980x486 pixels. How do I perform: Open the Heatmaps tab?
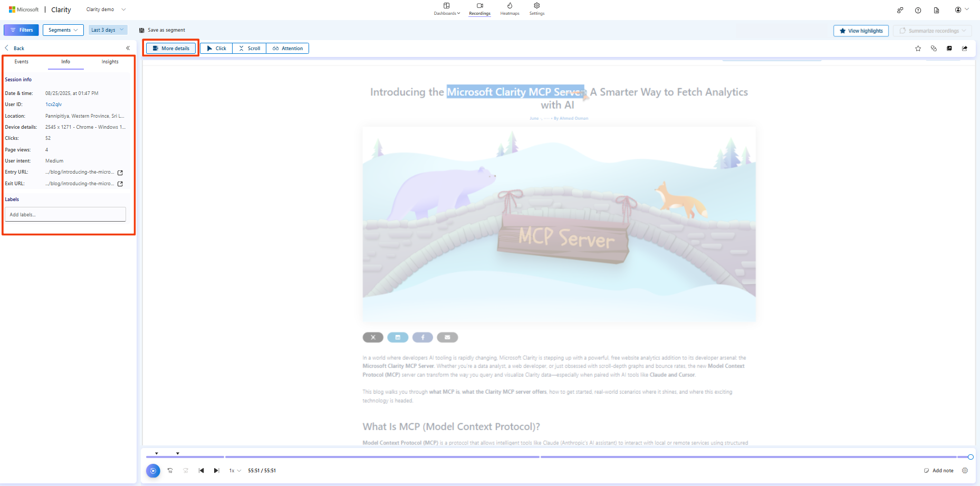(510, 9)
